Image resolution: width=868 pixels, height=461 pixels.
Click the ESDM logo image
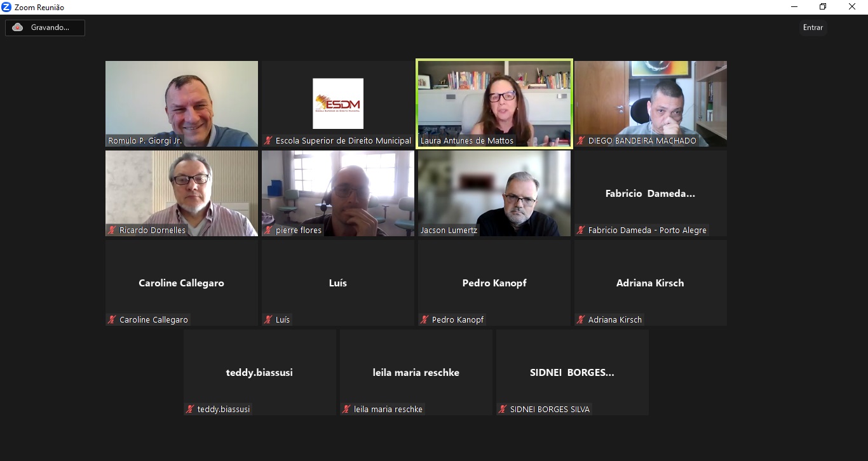pyautogui.click(x=338, y=104)
